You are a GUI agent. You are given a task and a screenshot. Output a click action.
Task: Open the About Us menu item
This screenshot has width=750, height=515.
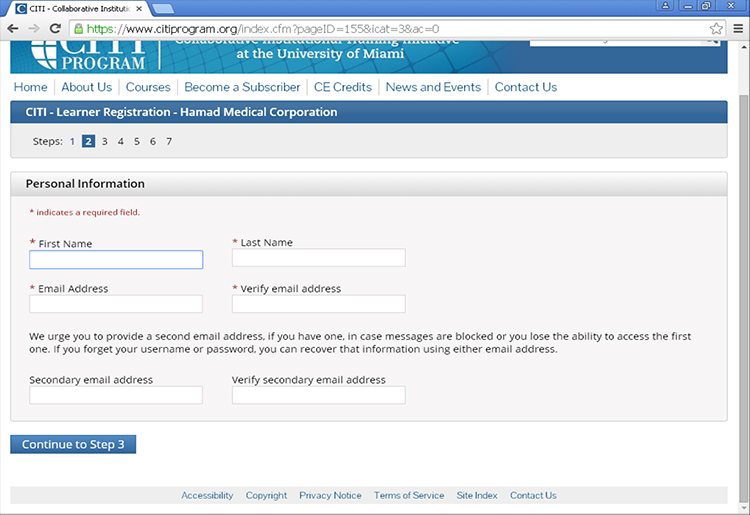click(87, 87)
